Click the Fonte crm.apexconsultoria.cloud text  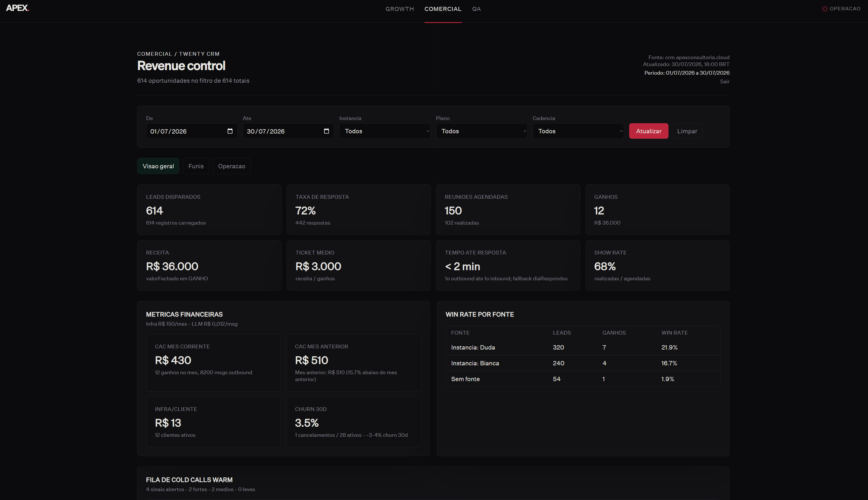pyautogui.click(x=689, y=57)
